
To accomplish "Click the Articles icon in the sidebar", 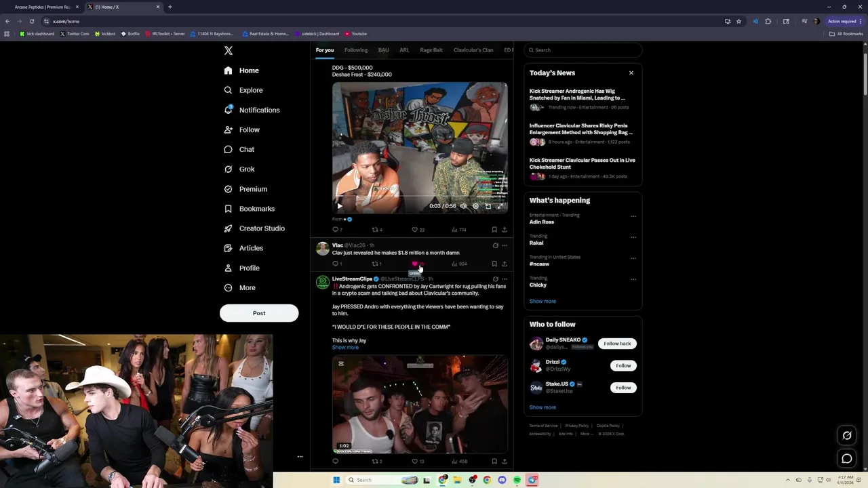I will (228, 248).
